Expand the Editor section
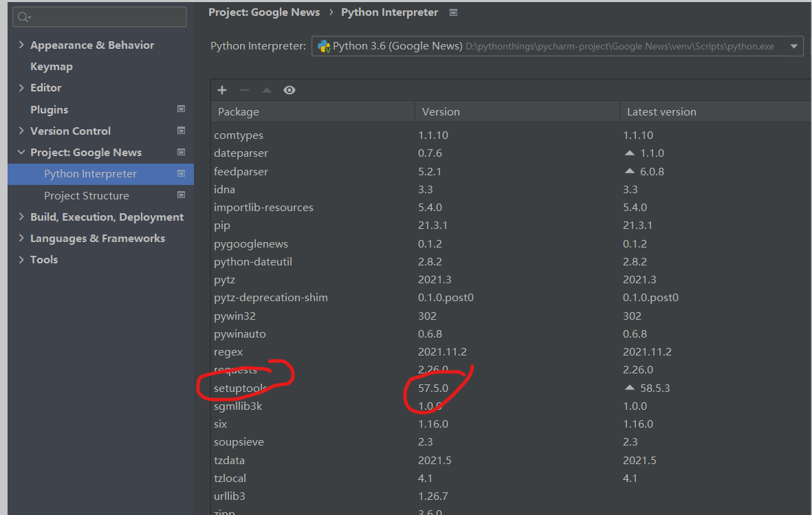812x515 pixels. click(21, 87)
